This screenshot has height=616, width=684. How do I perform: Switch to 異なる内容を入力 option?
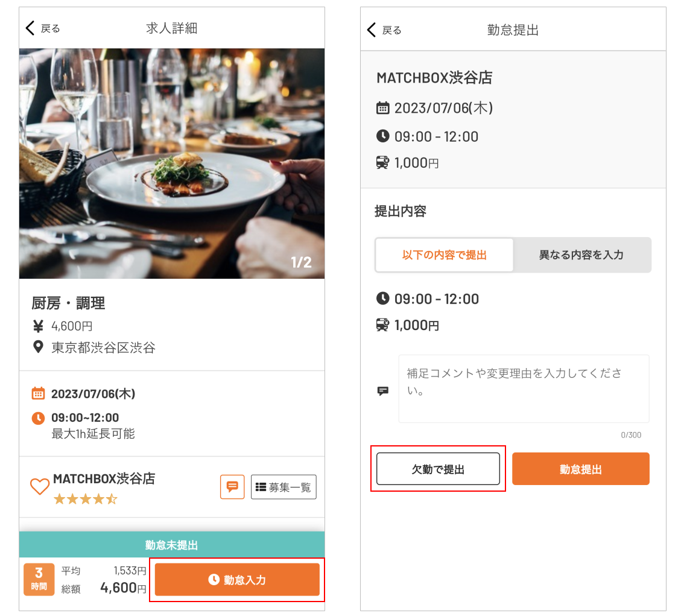581,255
